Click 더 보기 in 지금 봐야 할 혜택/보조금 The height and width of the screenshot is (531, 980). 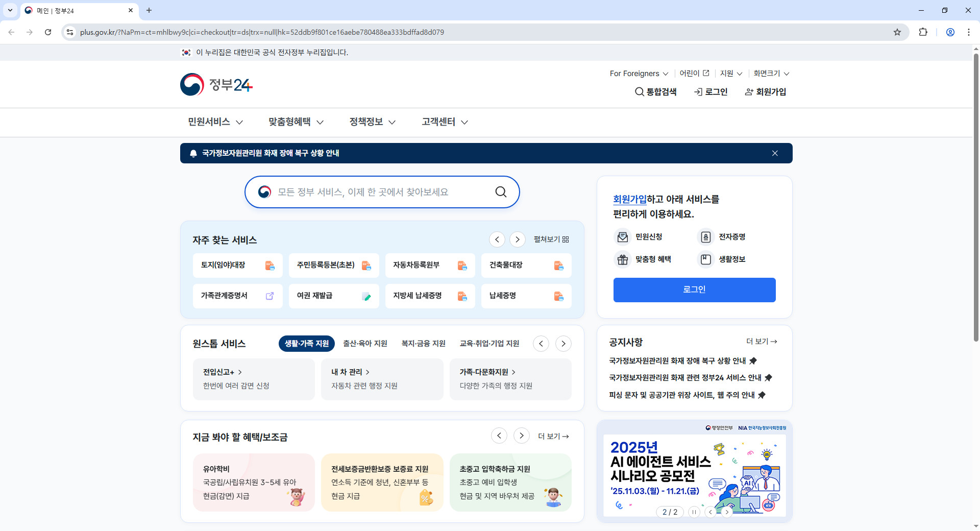click(x=554, y=437)
